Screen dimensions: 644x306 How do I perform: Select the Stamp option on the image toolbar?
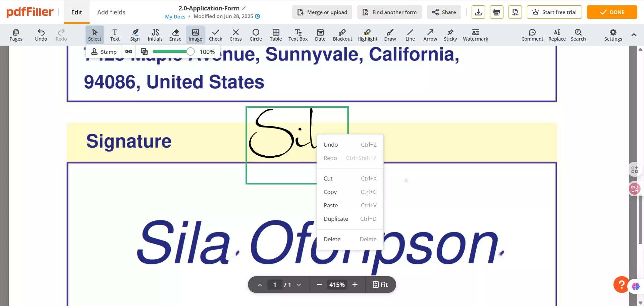[x=104, y=52]
